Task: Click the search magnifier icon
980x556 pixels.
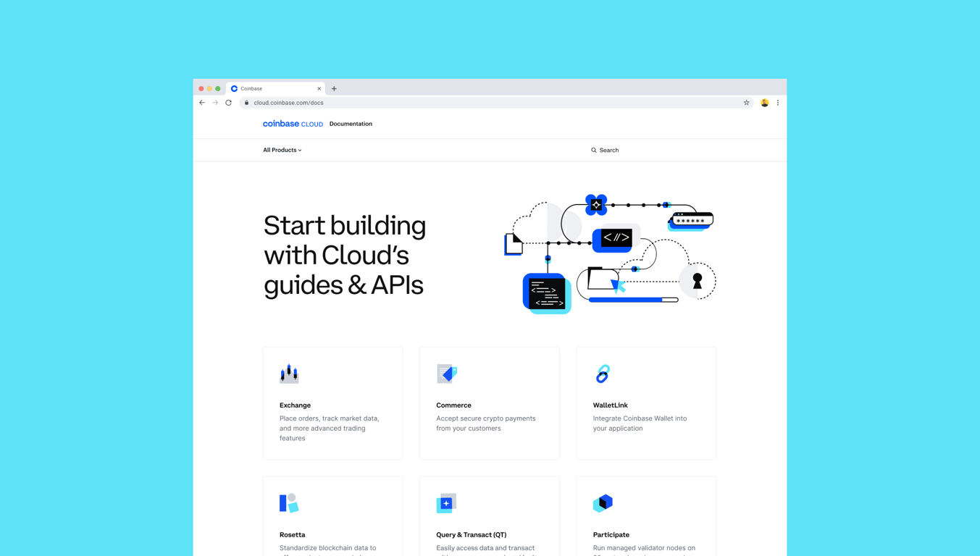Action: pos(594,151)
